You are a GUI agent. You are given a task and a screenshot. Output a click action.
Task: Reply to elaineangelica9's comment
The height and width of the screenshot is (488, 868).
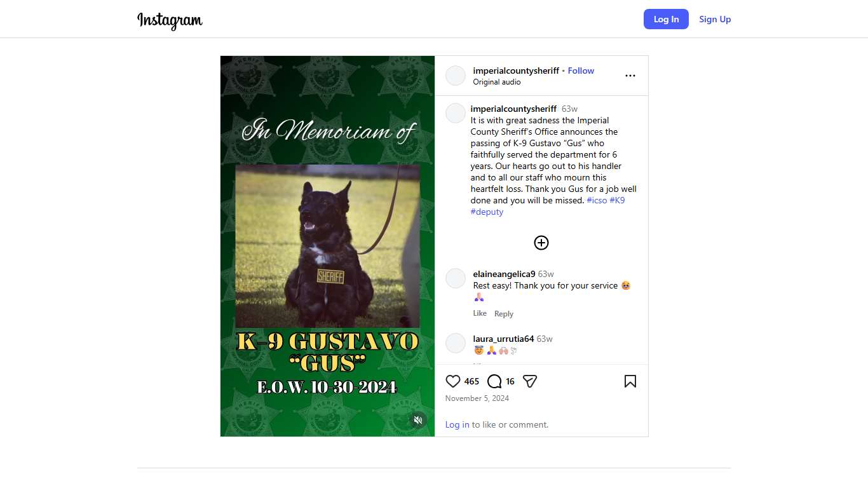pyautogui.click(x=504, y=314)
